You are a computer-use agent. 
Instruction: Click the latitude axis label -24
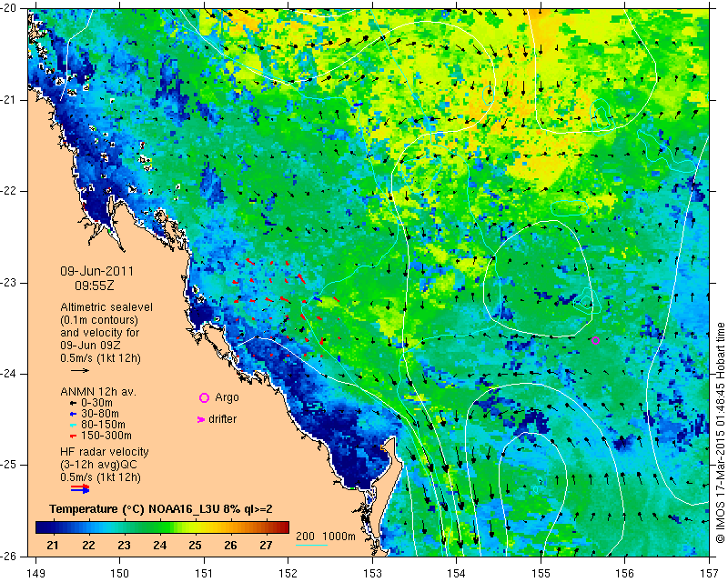coord(8,374)
